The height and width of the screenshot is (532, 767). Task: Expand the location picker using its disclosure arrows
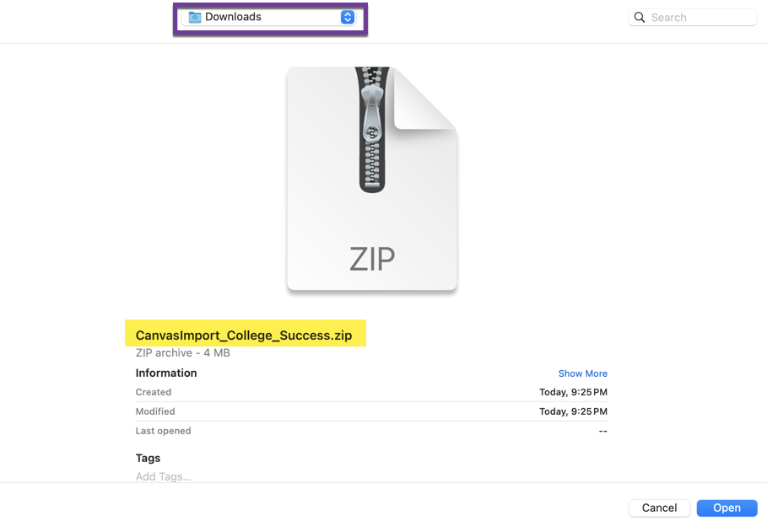click(346, 16)
